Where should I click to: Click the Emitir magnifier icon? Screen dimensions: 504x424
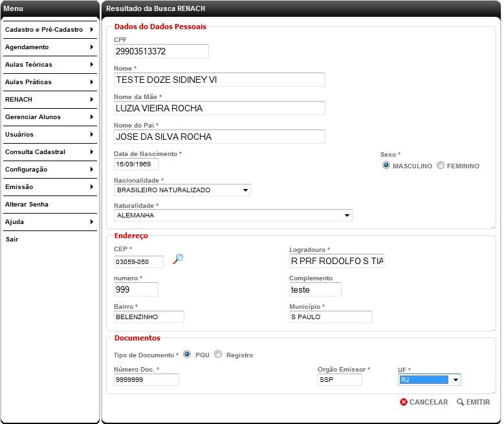coord(461,402)
